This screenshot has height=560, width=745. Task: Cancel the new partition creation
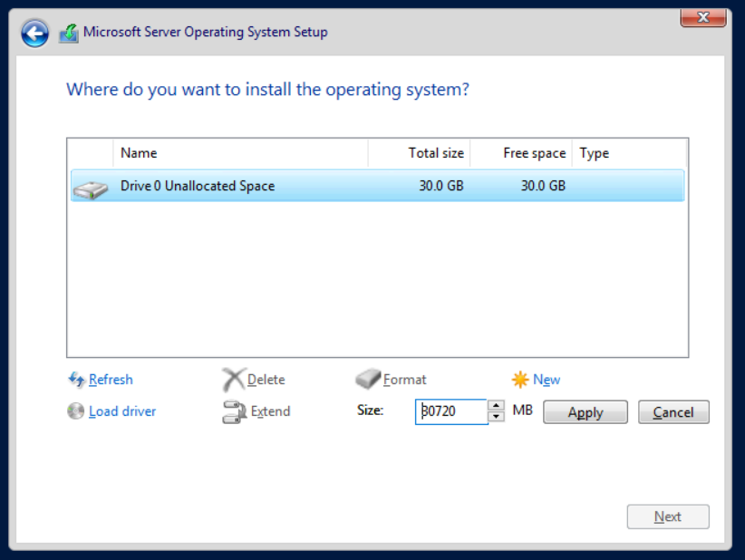(x=673, y=411)
